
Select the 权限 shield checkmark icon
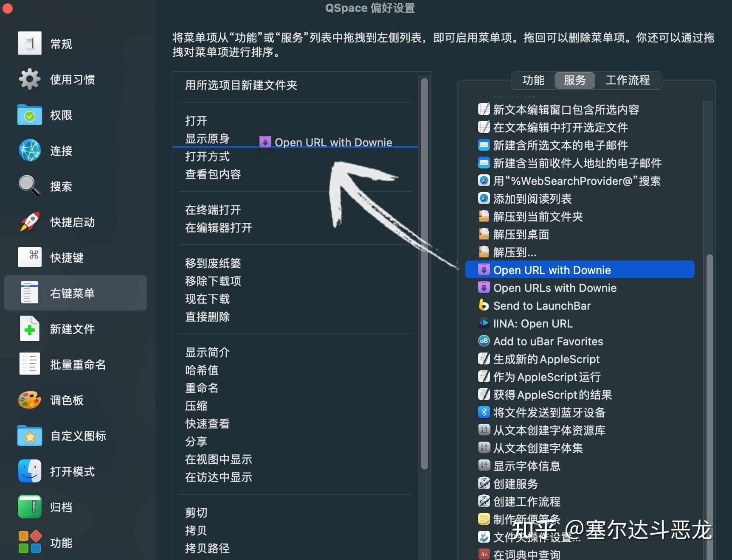click(29, 115)
